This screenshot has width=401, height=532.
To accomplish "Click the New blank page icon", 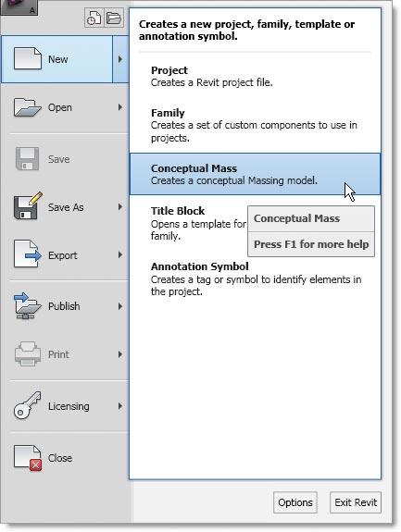I will pyautogui.click(x=28, y=58).
